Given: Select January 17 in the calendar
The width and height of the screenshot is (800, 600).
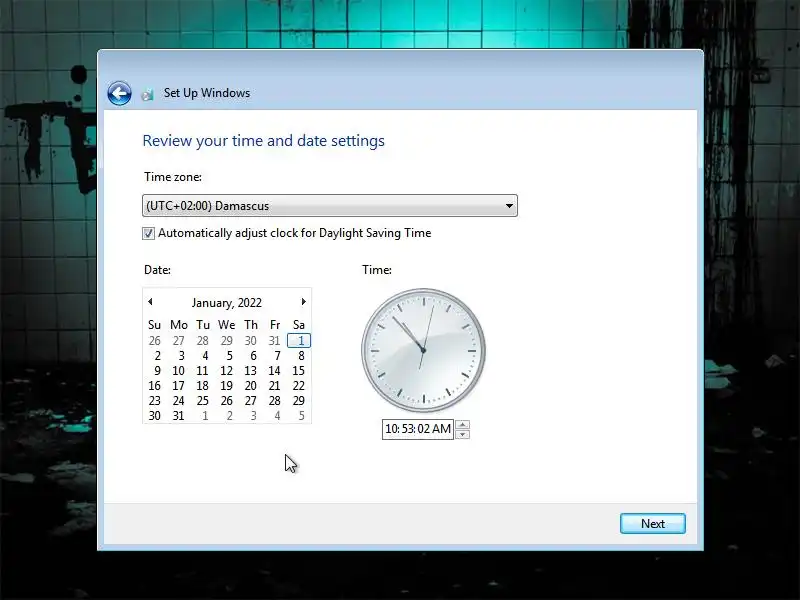Looking at the screenshot, I should pyautogui.click(x=179, y=386).
